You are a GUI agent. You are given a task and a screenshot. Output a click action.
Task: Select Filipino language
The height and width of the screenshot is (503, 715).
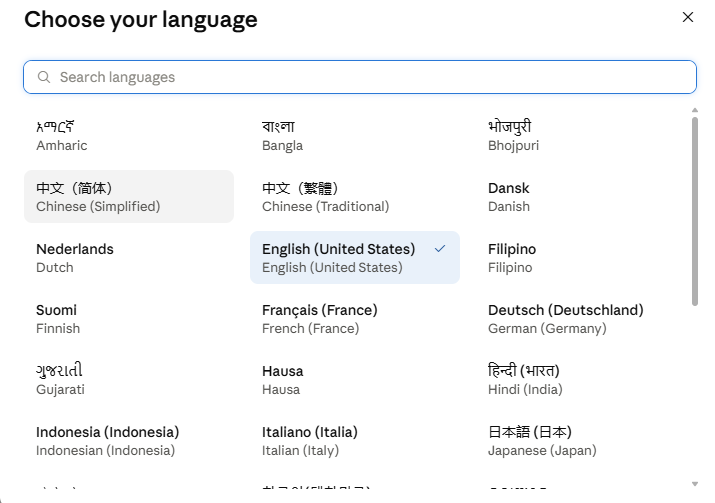581,258
